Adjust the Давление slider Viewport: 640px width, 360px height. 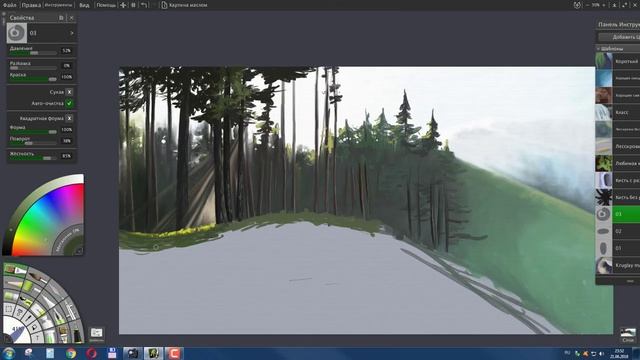(x=33, y=53)
